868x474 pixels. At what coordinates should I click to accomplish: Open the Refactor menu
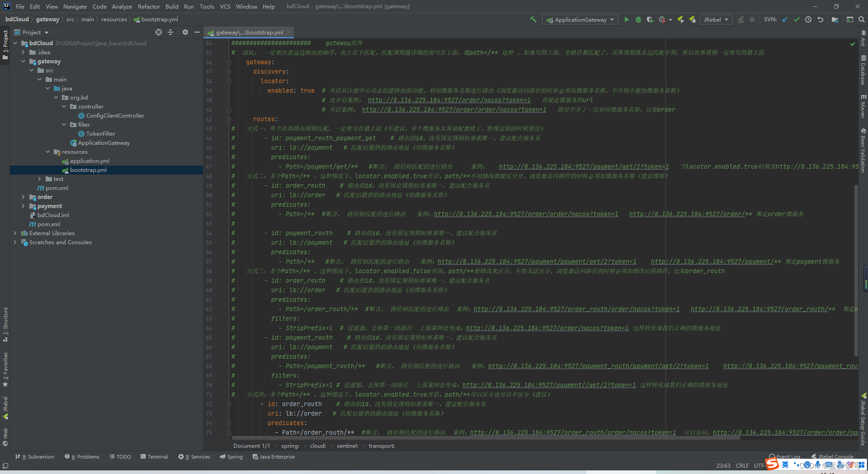click(x=149, y=6)
